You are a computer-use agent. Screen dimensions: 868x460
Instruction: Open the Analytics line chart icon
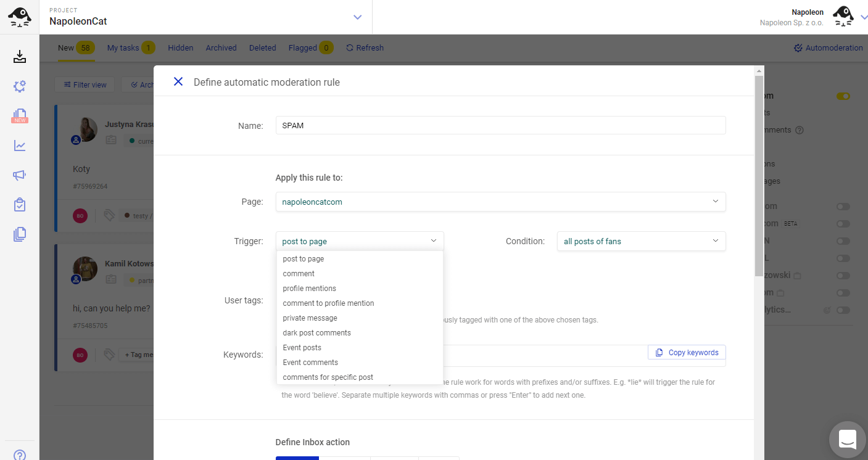click(20, 146)
